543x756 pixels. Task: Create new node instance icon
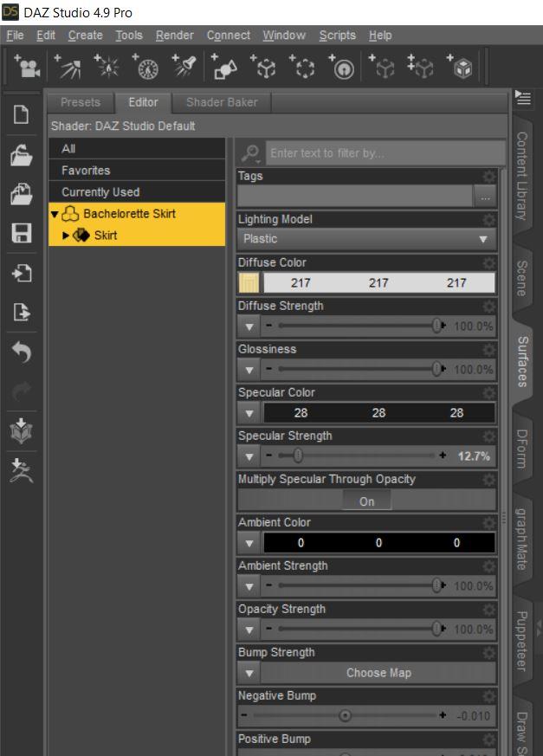click(x=421, y=67)
